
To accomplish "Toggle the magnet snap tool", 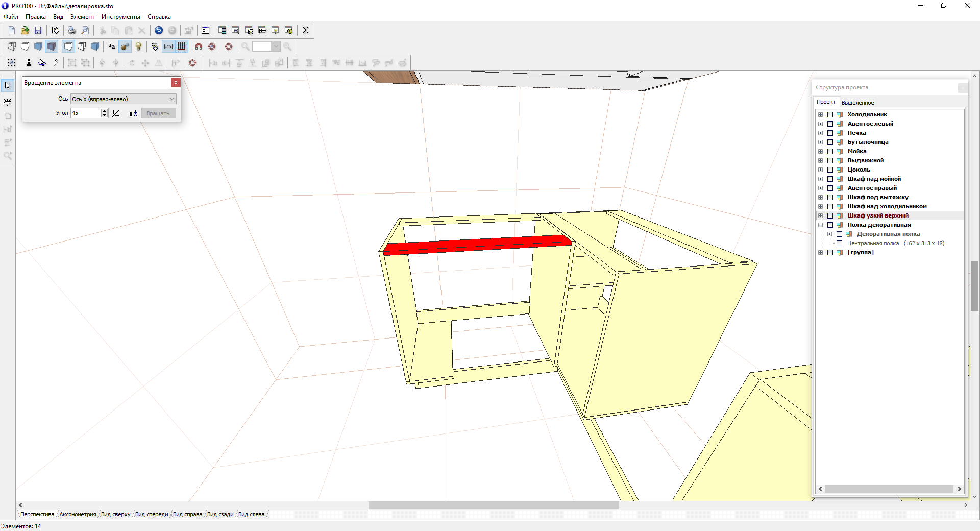I will tap(199, 46).
